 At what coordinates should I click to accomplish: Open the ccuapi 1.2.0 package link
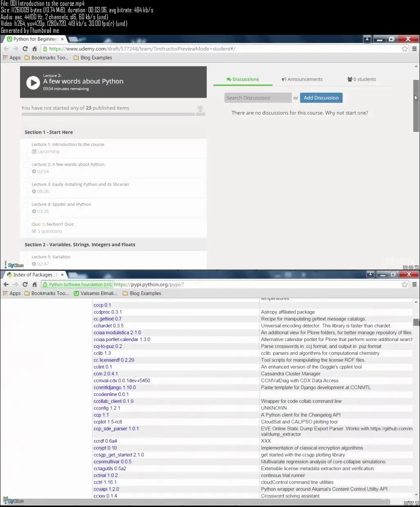point(106,489)
